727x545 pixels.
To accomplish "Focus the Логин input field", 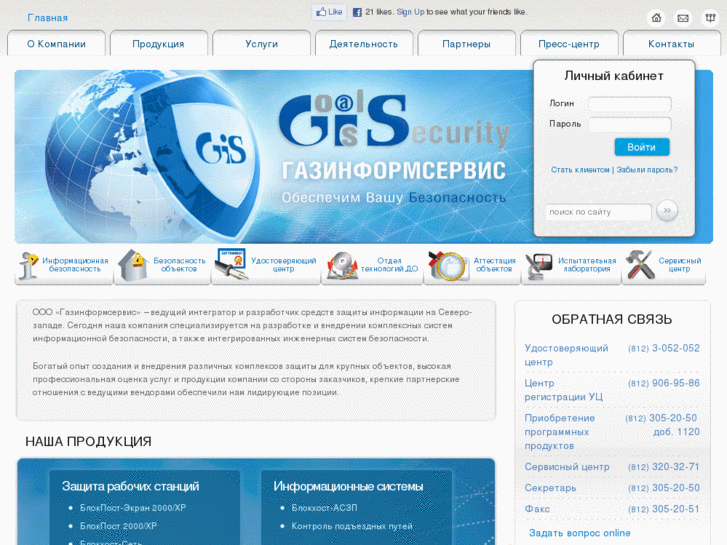I will click(629, 104).
